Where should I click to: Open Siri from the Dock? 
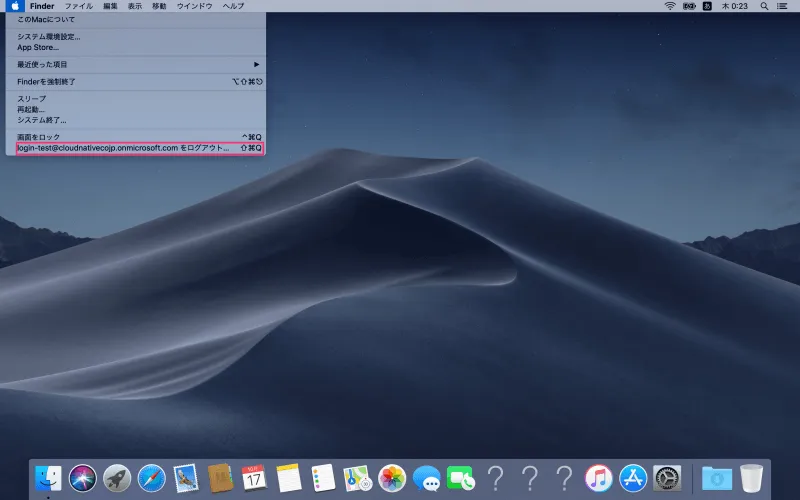tap(82, 478)
